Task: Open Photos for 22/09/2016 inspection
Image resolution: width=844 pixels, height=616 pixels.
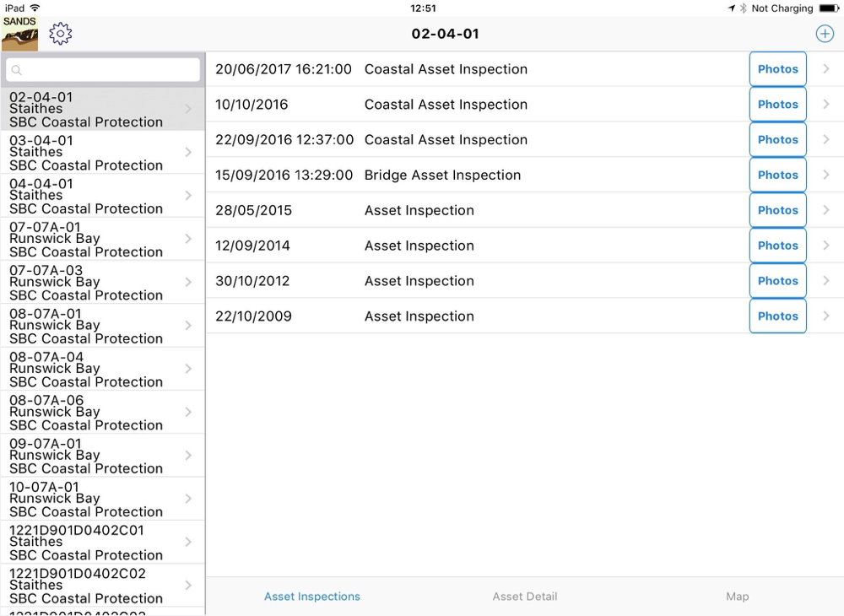Action: coord(778,139)
